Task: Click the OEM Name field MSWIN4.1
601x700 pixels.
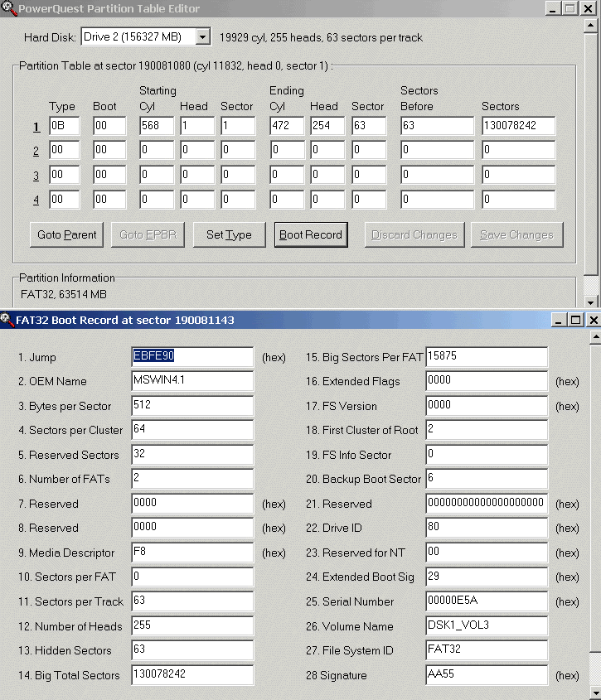Action: click(x=192, y=381)
